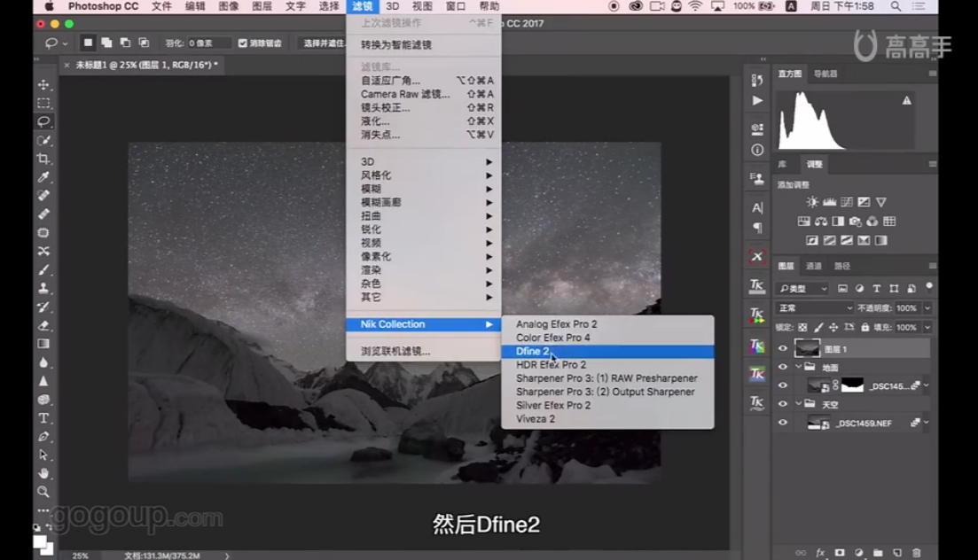Open the blend mode 正常 dropdown
The height and width of the screenshot is (560, 978).
point(815,308)
